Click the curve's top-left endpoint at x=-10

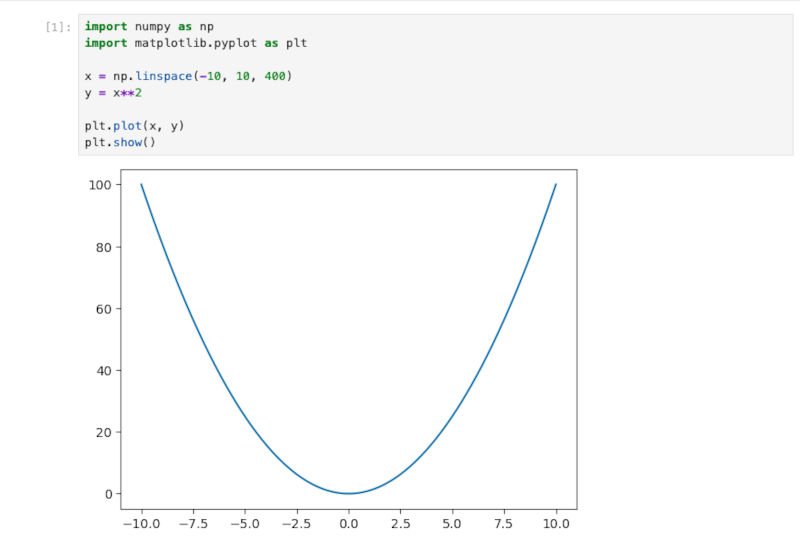coord(141,184)
